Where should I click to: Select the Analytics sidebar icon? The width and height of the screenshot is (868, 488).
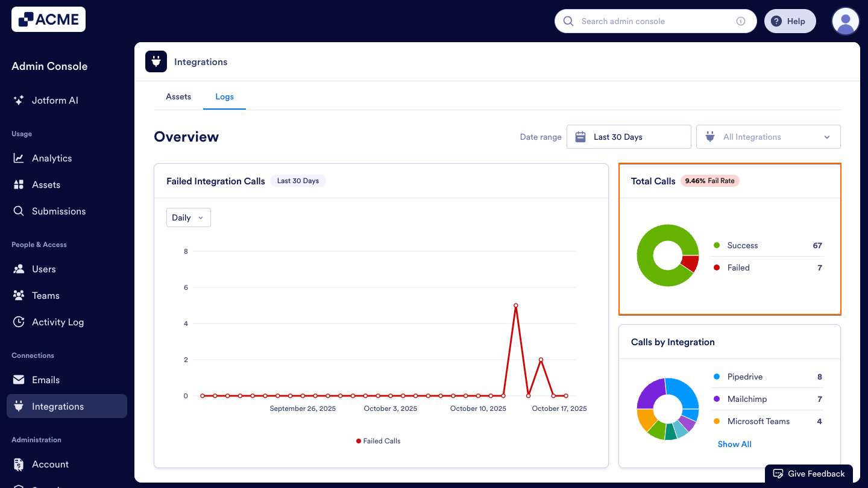(x=18, y=158)
